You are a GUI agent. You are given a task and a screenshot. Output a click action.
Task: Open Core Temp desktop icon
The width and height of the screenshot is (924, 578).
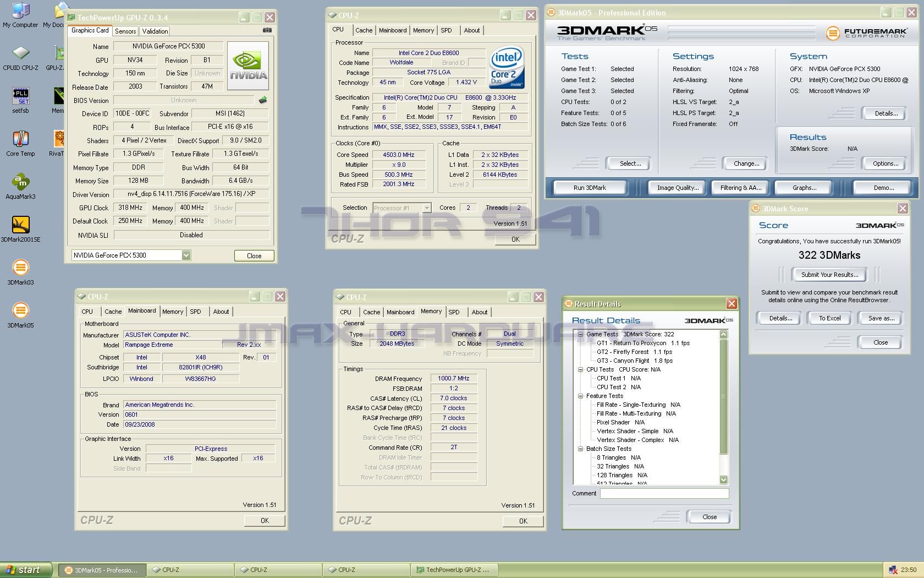[x=20, y=144]
